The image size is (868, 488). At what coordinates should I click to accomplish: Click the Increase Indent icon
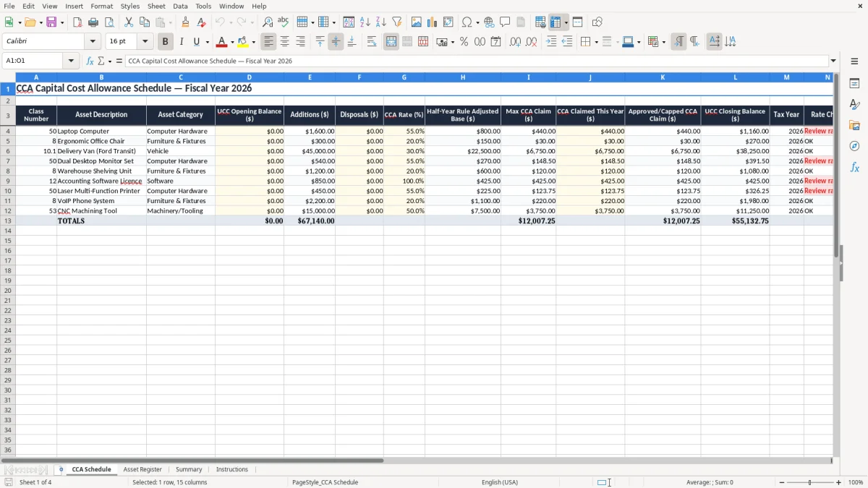click(551, 42)
